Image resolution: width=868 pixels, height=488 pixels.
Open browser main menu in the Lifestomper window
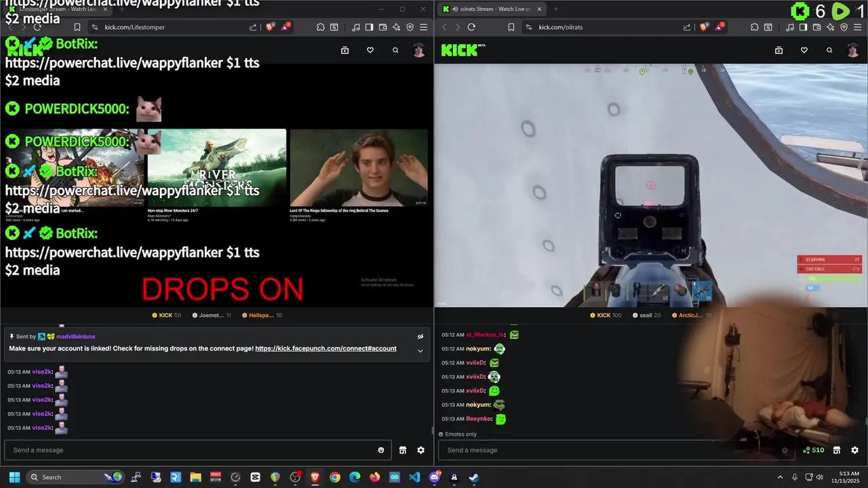pos(423,27)
